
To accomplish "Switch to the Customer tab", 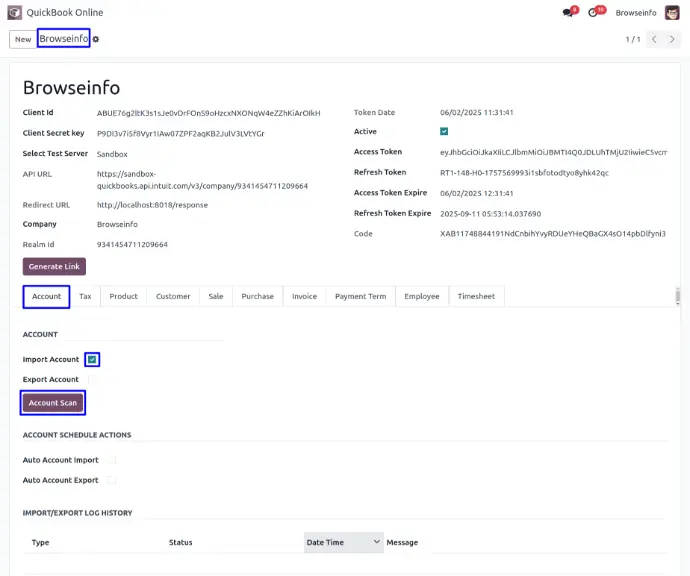I will 173,297.
